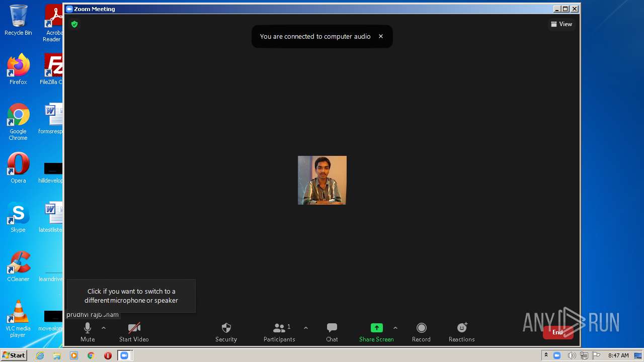Show encryption info via green shield icon
644x362 pixels.
74,24
